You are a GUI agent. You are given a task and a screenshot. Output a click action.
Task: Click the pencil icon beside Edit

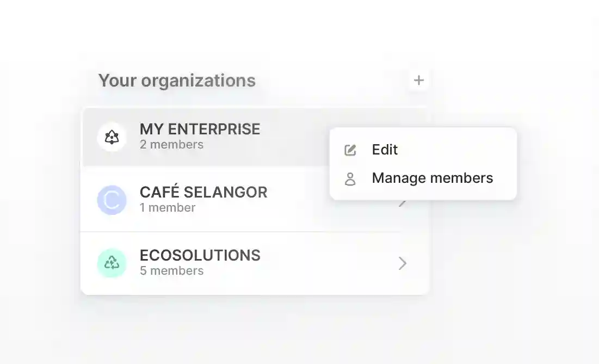point(350,150)
